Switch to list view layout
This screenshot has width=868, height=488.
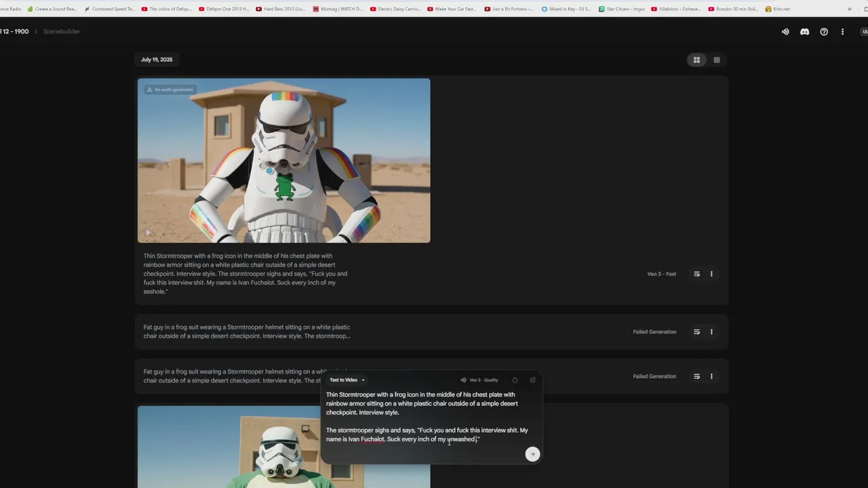tap(716, 60)
